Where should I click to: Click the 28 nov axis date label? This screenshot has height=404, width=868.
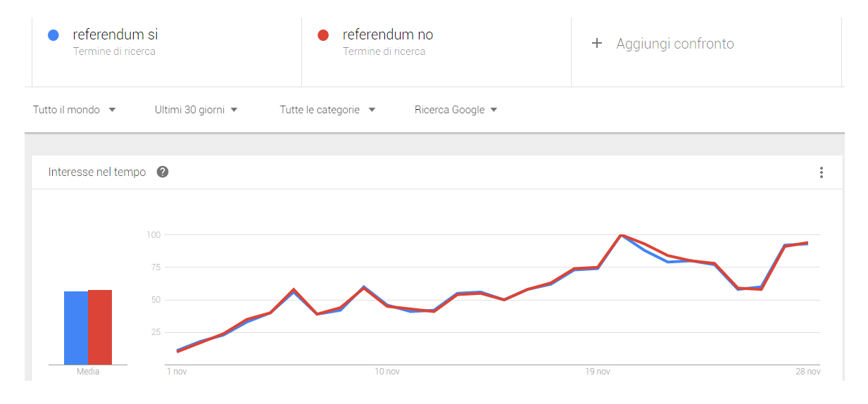[809, 372]
